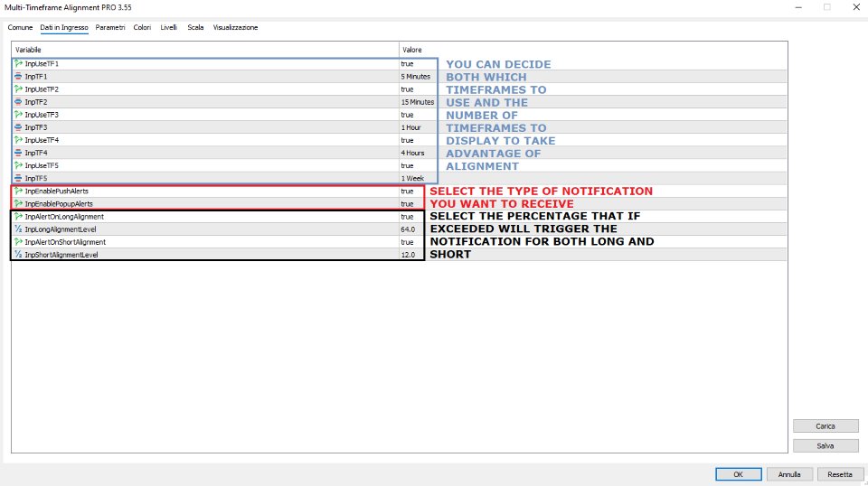Click the Salva button
This screenshot has width=868, height=486.
click(x=826, y=445)
